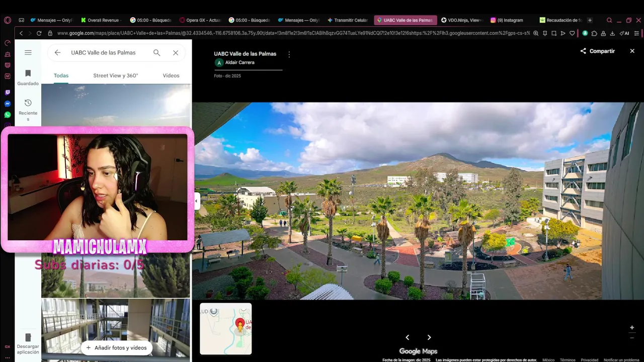Close the photo viewer
644x362 pixels.
click(632, 51)
